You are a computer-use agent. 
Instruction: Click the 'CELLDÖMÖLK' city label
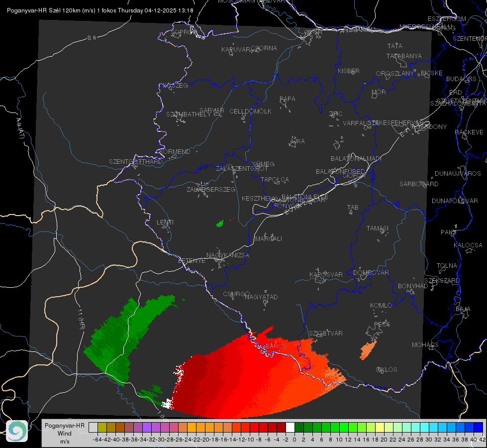point(250,112)
